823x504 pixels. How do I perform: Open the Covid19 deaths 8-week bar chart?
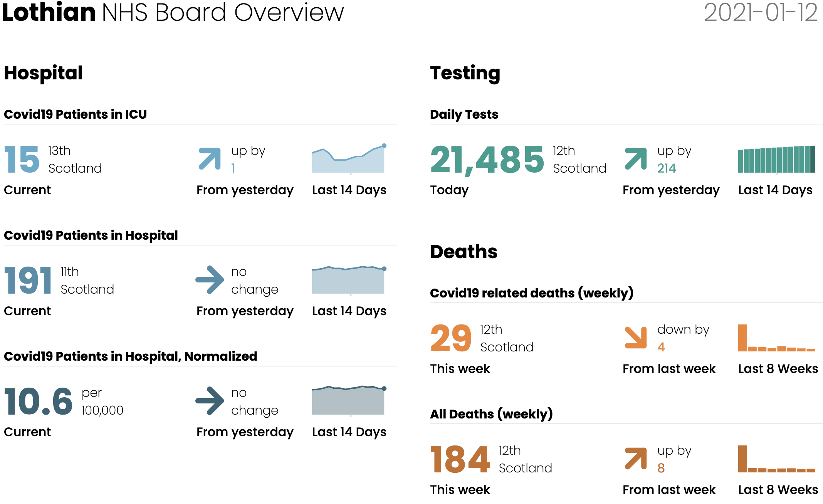point(776,338)
